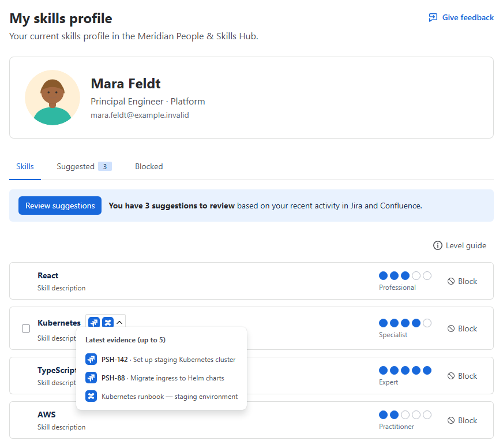Click the Confluence icon beside Kubernetes

point(108,322)
